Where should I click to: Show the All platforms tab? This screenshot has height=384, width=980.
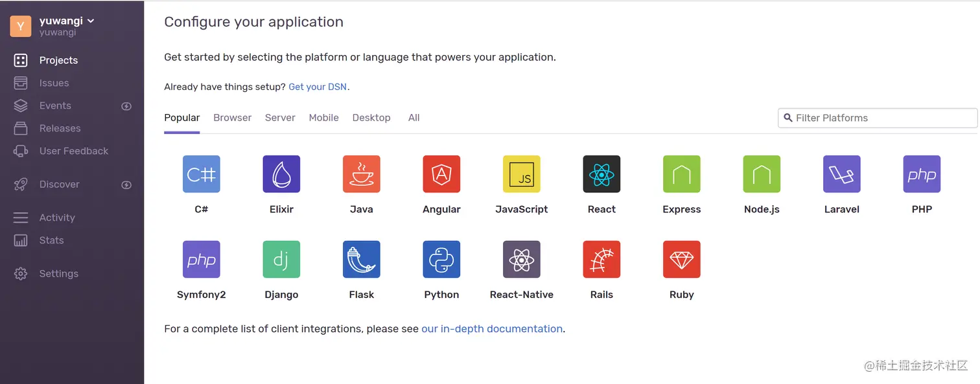[x=414, y=118]
